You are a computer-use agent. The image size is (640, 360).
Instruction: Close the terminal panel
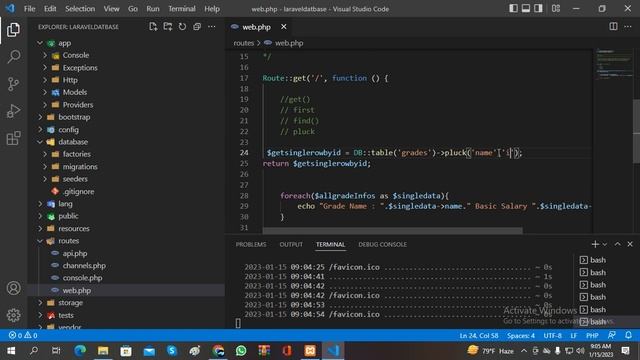[x=630, y=244]
